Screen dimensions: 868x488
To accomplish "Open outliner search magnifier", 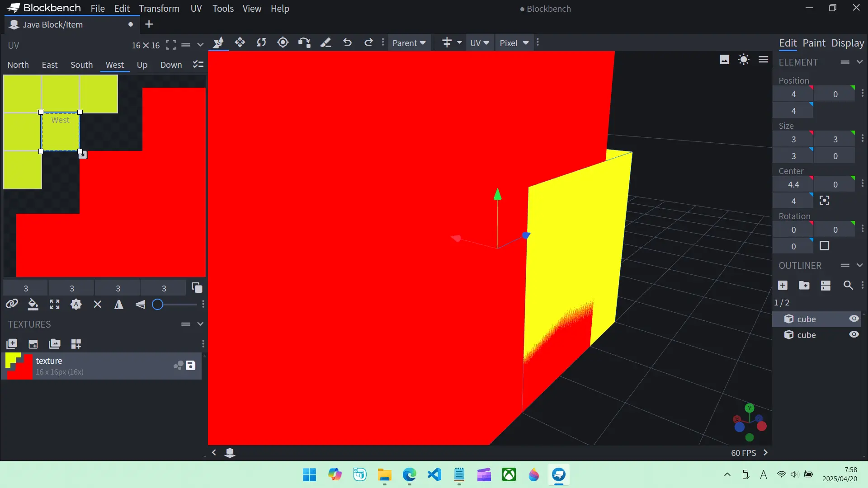I will (x=848, y=285).
